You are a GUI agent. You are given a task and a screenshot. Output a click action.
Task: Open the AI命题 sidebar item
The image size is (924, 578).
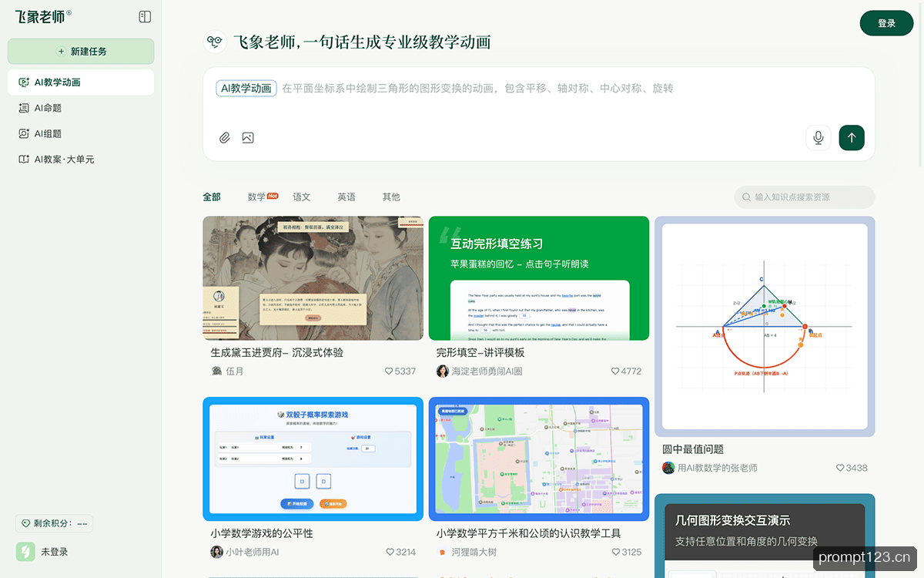(x=81, y=108)
